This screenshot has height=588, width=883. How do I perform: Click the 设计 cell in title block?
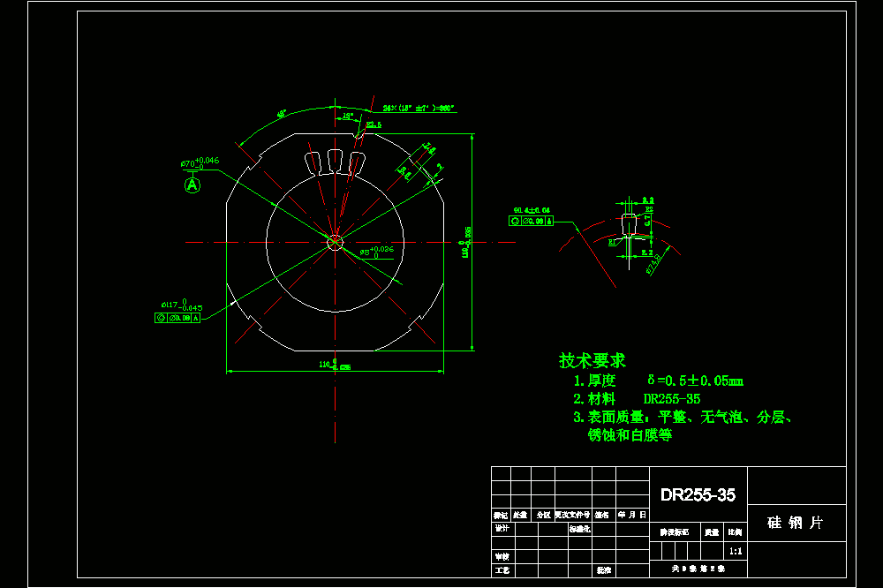coord(503,529)
